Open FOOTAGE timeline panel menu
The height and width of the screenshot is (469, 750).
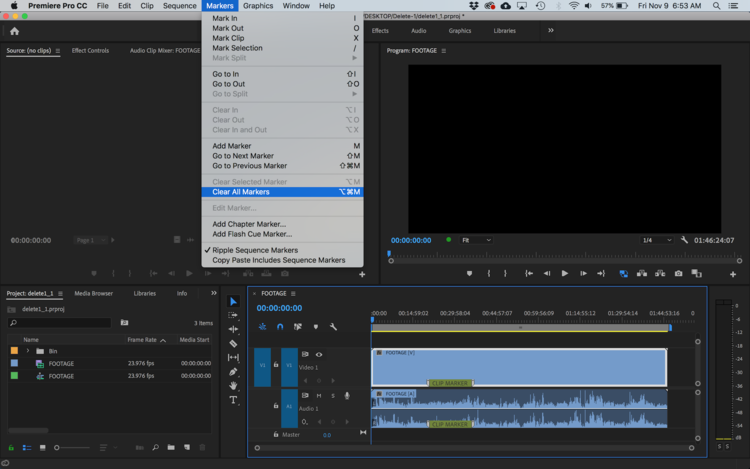(x=293, y=294)
